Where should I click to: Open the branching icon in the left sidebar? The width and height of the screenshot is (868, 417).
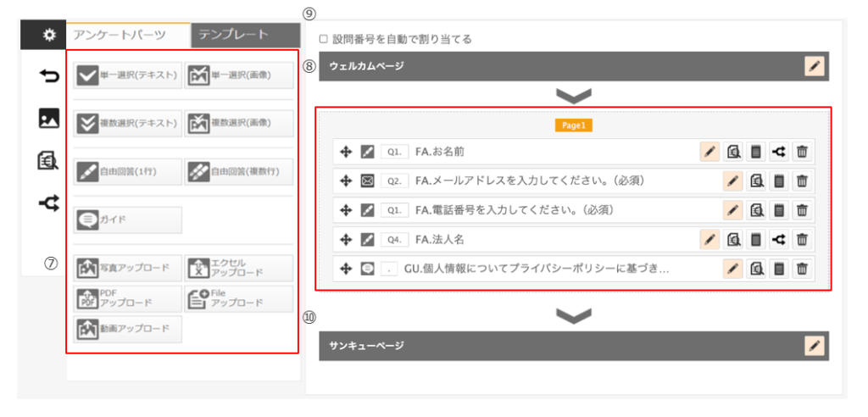click(x=49, y=203)
